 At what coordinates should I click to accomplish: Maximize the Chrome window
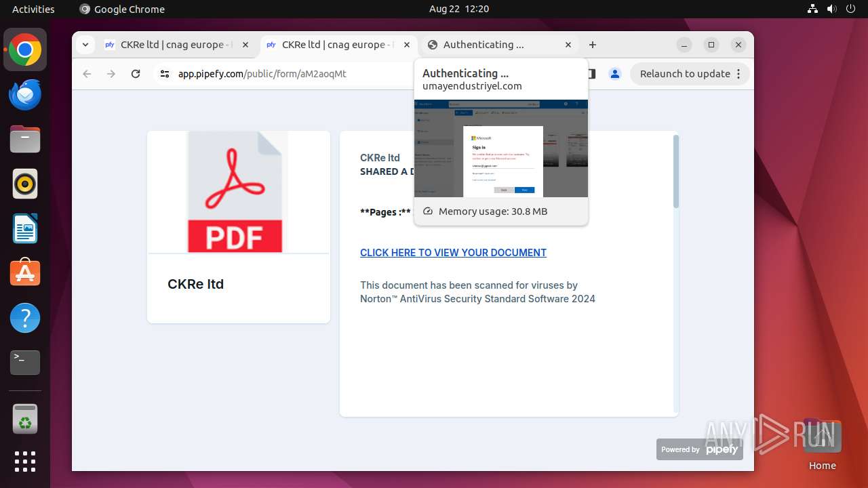pos(711,45)
